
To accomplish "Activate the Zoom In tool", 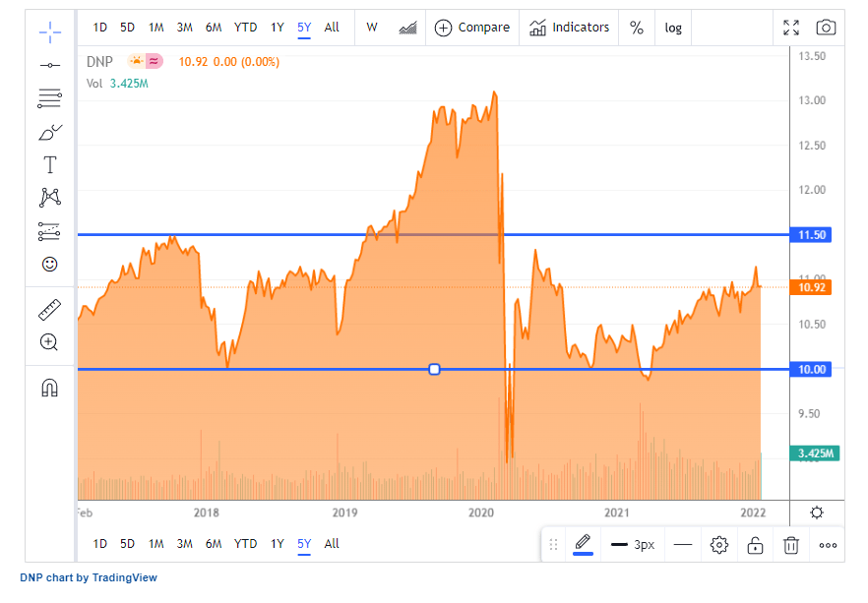I will (49, 342).
